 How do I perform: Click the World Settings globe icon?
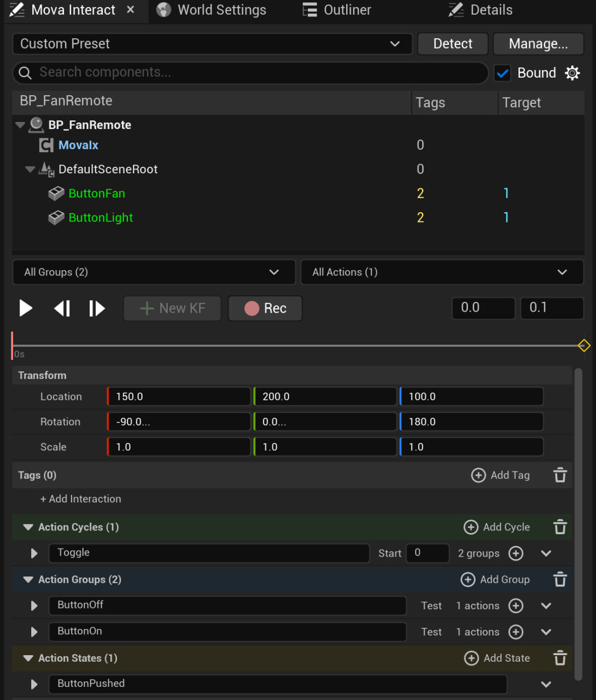coord(163,10)
